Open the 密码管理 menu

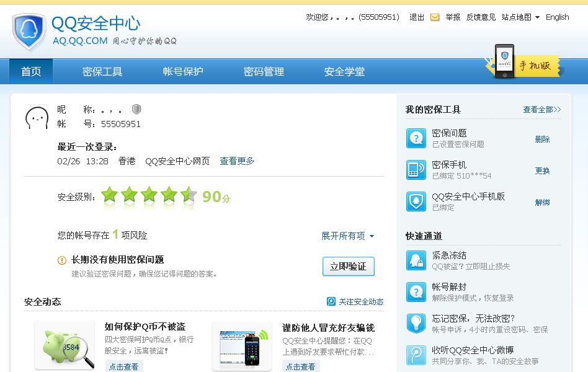264,71
